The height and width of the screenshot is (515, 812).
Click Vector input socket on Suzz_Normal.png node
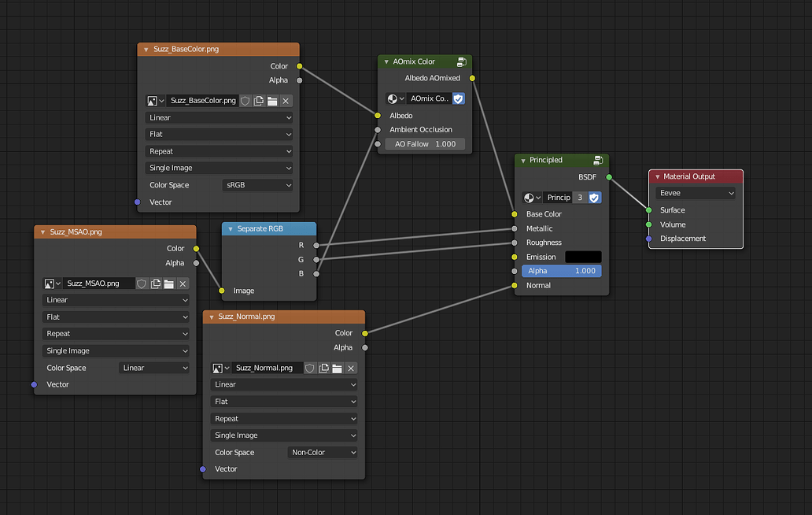203,469
